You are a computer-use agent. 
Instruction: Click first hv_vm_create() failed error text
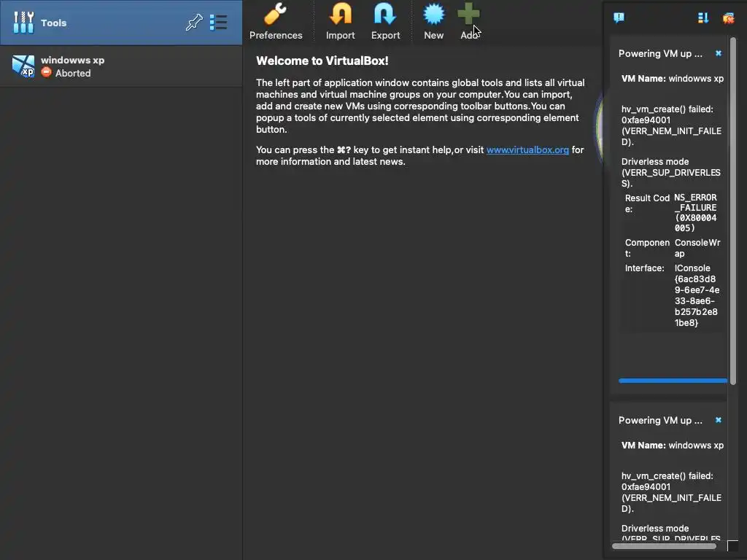coord(671,125)
